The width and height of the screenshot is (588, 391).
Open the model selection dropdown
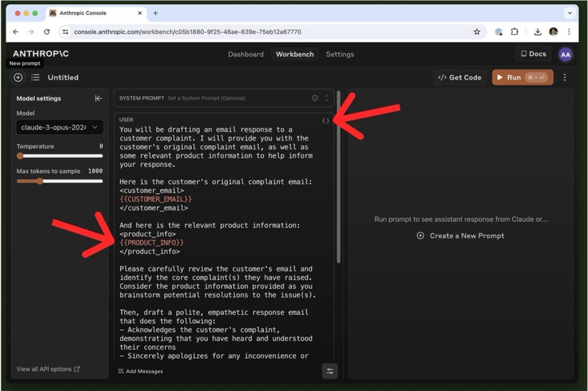point(59,128)
